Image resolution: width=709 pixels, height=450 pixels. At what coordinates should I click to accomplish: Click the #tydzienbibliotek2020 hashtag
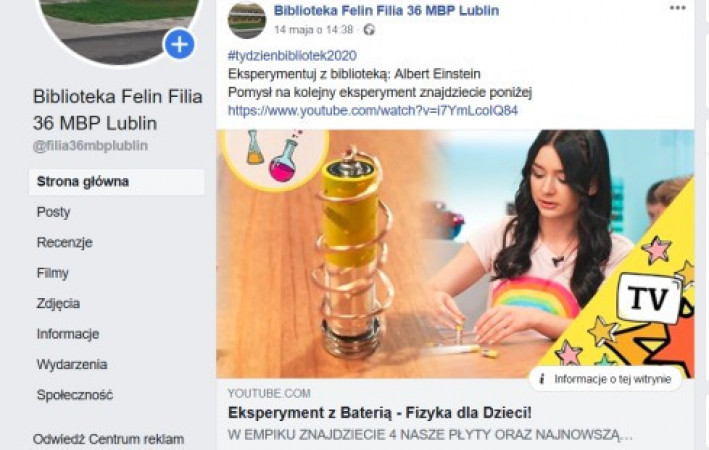point(292,56)
